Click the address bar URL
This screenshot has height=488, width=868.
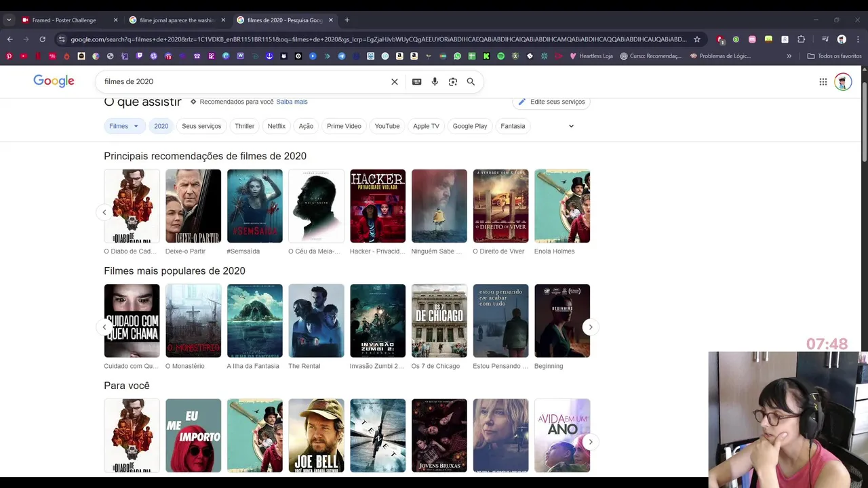coord(378,39)
